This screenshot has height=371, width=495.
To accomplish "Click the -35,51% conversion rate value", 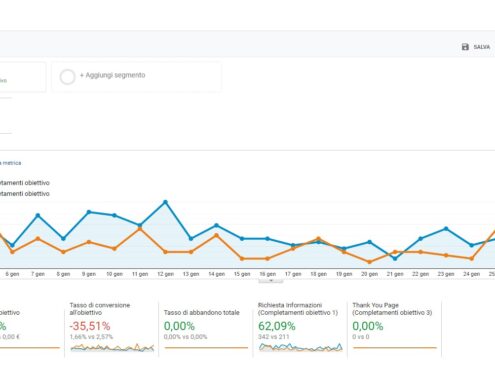I will 90,326.
